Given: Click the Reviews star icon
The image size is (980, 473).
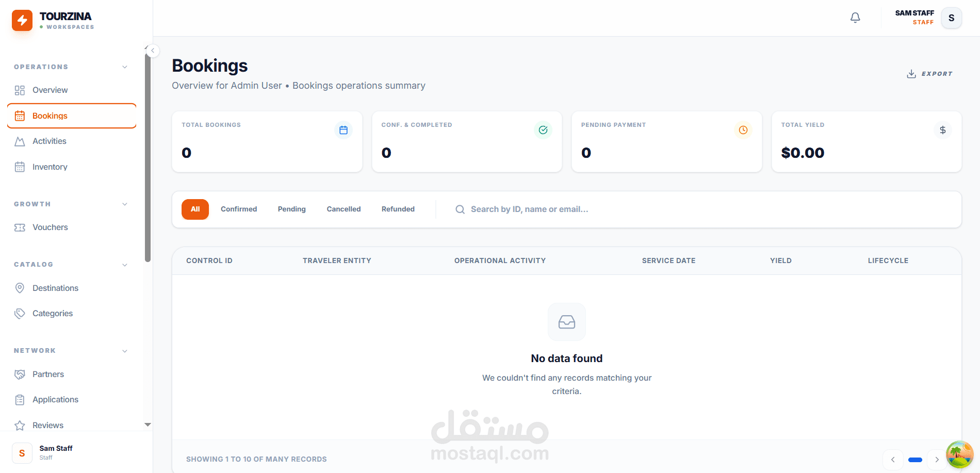Looking at the screenshot, I should pyautogui.click(x=20, y=426).
